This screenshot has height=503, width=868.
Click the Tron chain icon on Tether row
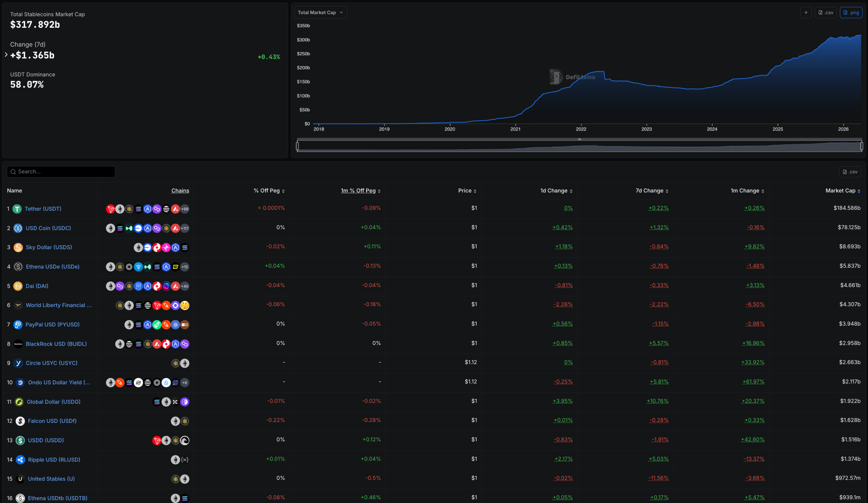111,209
